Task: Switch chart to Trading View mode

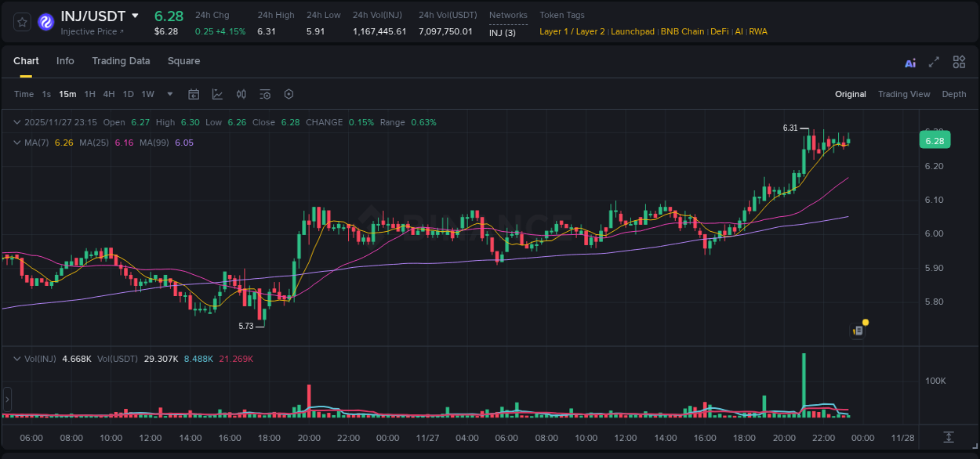Action: pos(904,94)
